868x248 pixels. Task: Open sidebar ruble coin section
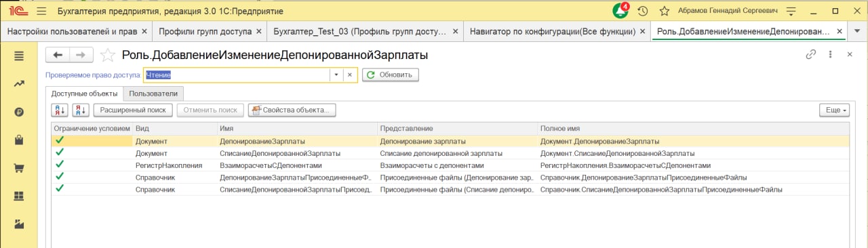(19, 112)
